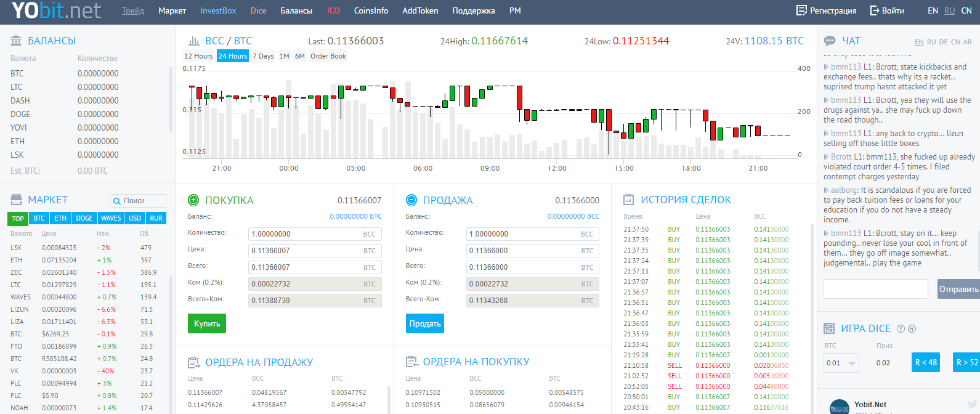The height and width of the screenshot is (414, 980).
Task: Show the Order Book chart view
Action: point(328,56)
